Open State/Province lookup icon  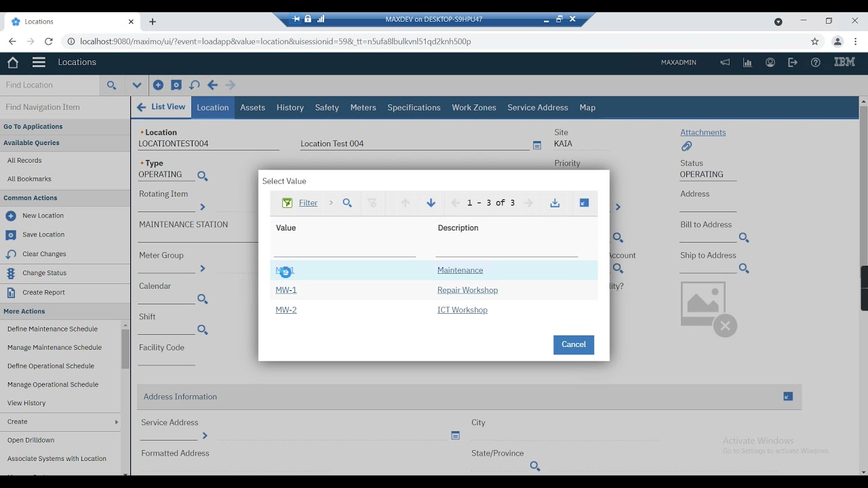(x=535, y=466)
